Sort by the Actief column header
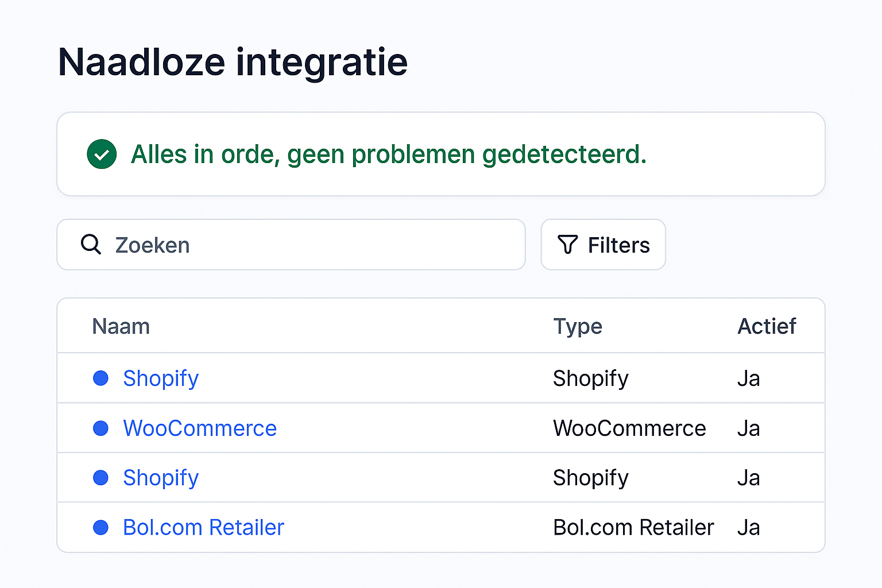882x588 pixels. pyautogui.click(x=767, y=326)
